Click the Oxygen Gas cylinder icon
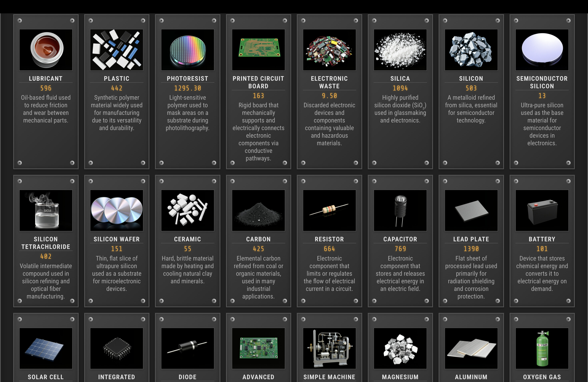The width and height of the screenshot is (588, 382). point(542,348)
